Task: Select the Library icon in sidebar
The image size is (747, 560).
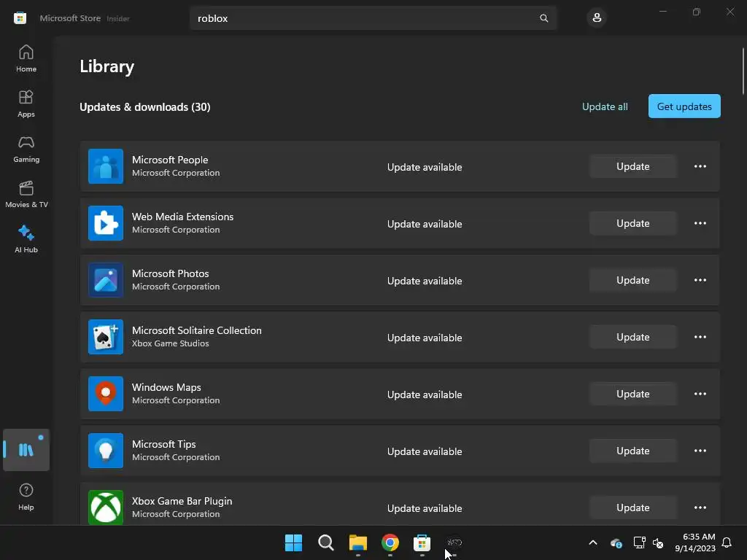Action: click(26, 449)
